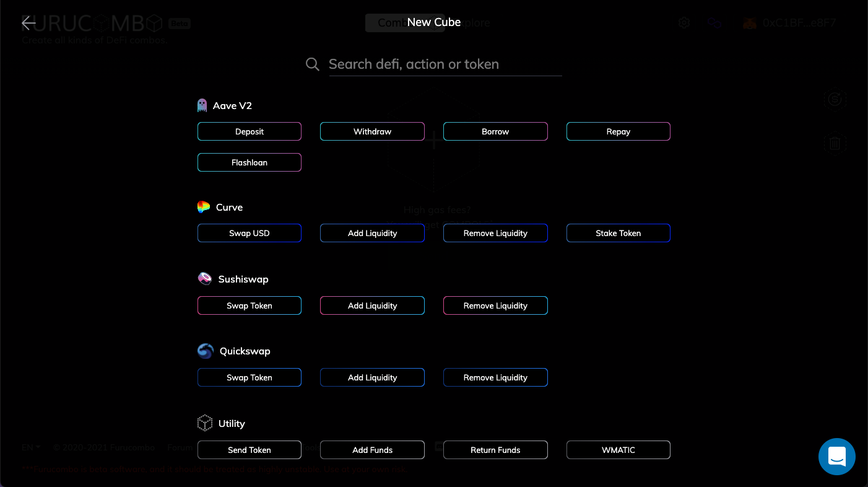Select Utility Return Funds
The image size is (868, 487).
(x=495, y=450)
